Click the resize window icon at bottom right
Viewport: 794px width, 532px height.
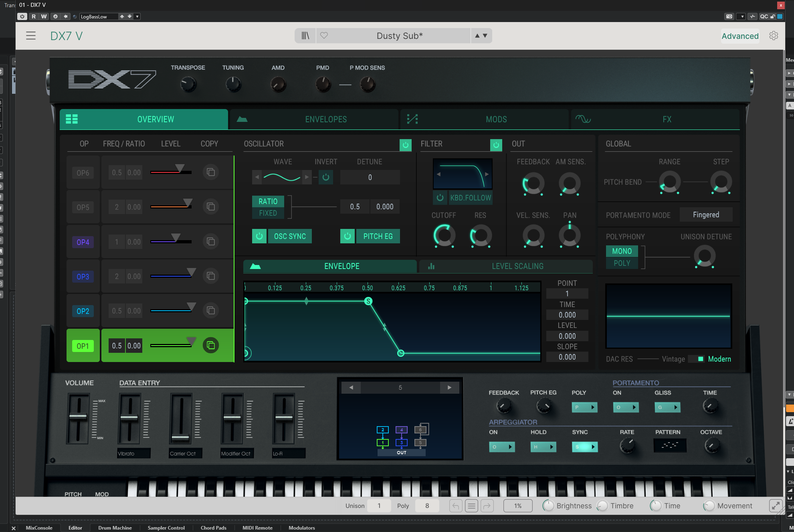click(776, 506)
